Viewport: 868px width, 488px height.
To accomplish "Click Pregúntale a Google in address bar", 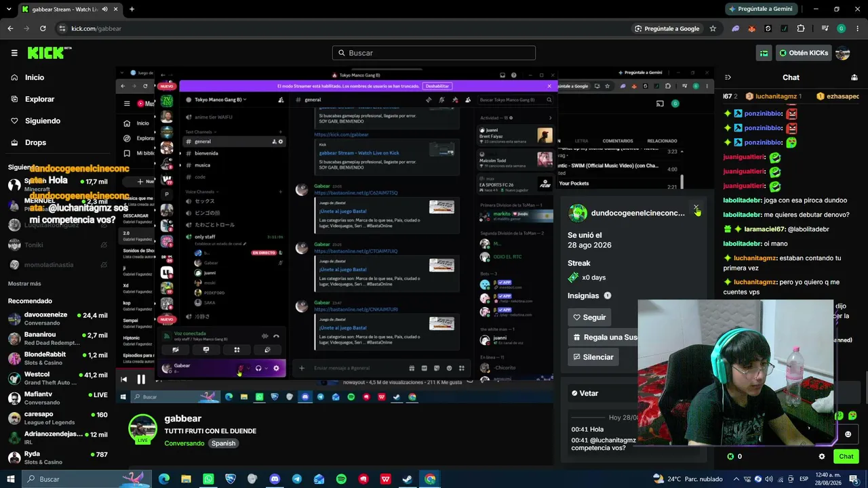I will [x=667, y=28].
